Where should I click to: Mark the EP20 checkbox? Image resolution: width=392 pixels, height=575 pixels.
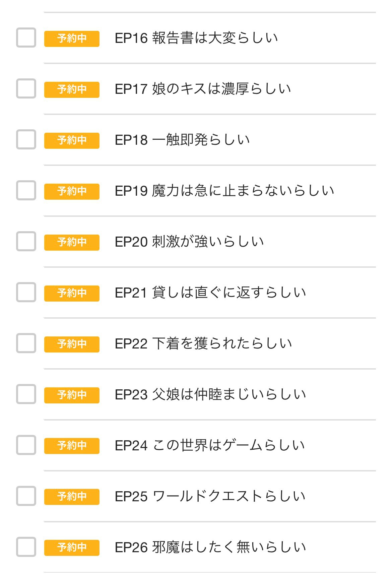(26, 241)
